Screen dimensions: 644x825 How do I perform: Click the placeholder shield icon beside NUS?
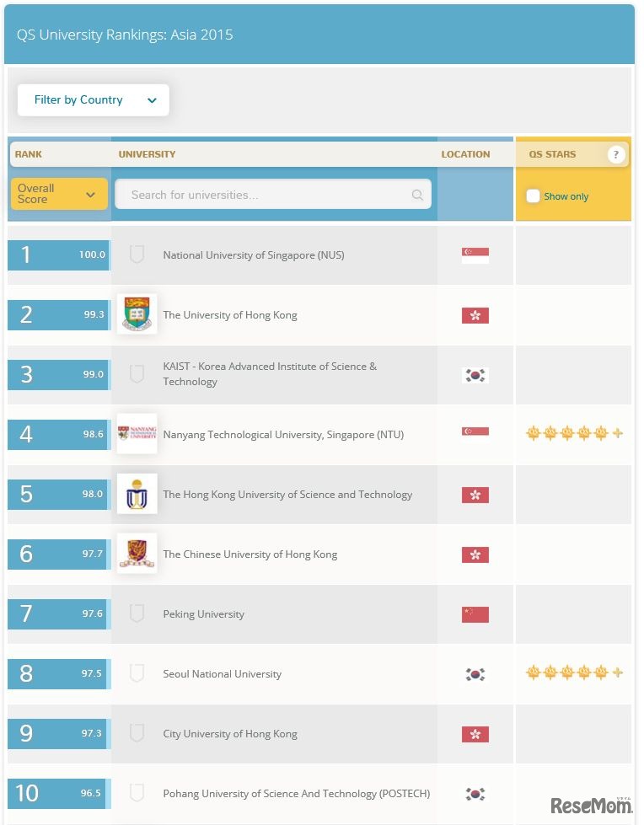point(137,254)
